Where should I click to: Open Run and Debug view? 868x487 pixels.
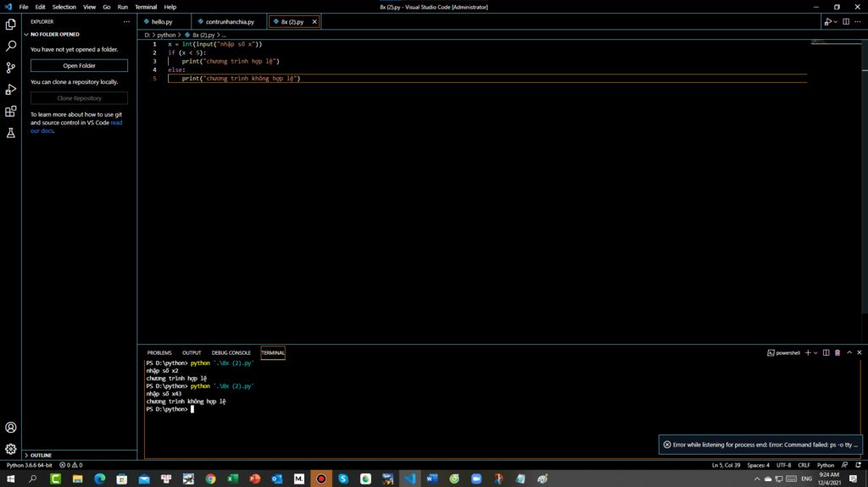[x=10, y=89]
